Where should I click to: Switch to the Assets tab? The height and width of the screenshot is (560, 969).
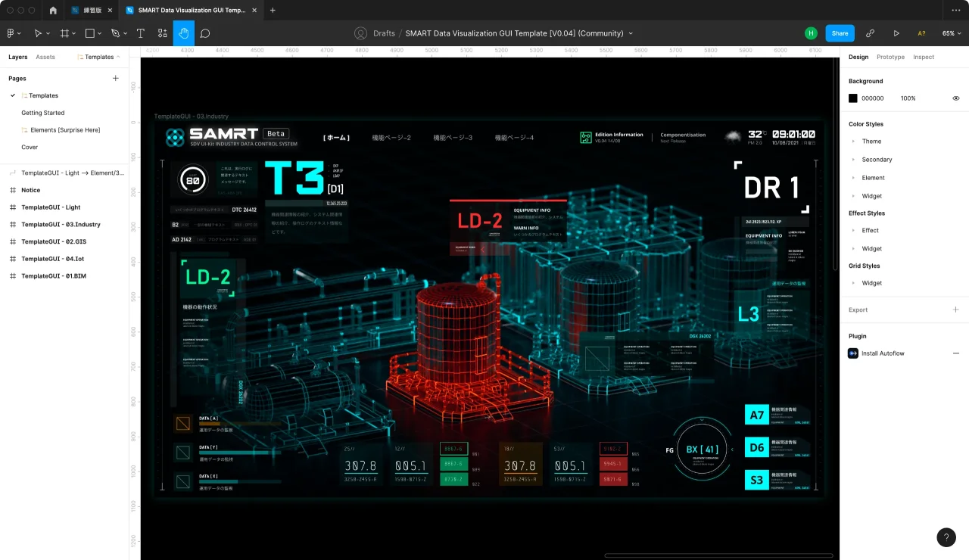[45, 57]
